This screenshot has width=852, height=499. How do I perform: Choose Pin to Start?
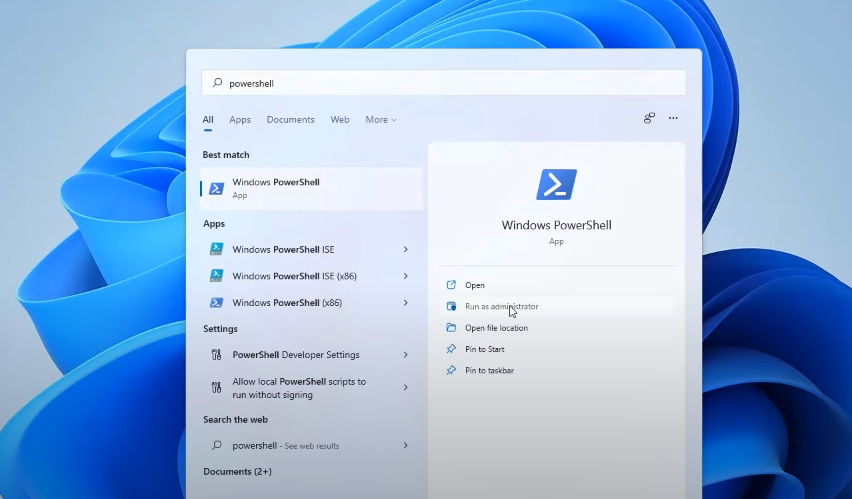485,349
